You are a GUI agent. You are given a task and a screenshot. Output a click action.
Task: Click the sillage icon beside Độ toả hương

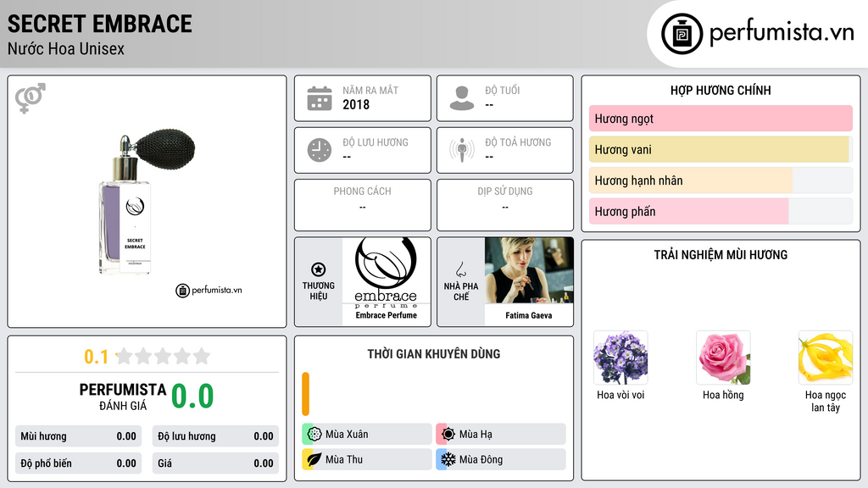pos(462,150)
